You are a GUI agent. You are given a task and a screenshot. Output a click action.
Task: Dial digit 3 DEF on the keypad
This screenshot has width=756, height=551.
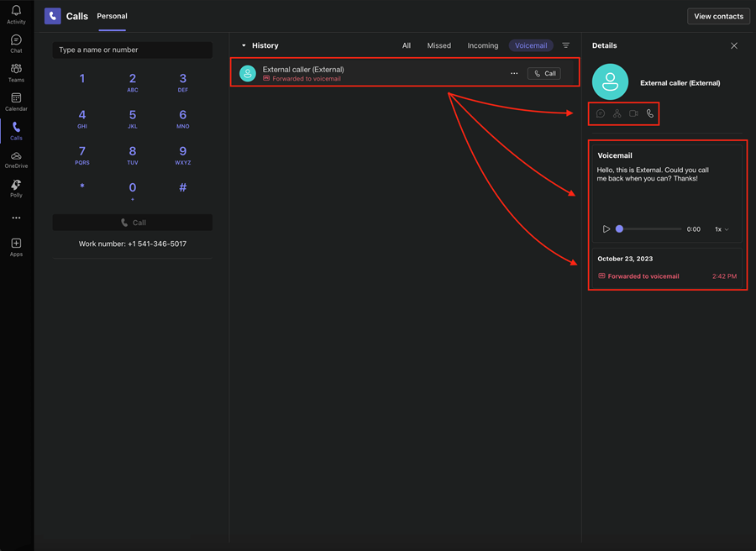click(183, 82)
